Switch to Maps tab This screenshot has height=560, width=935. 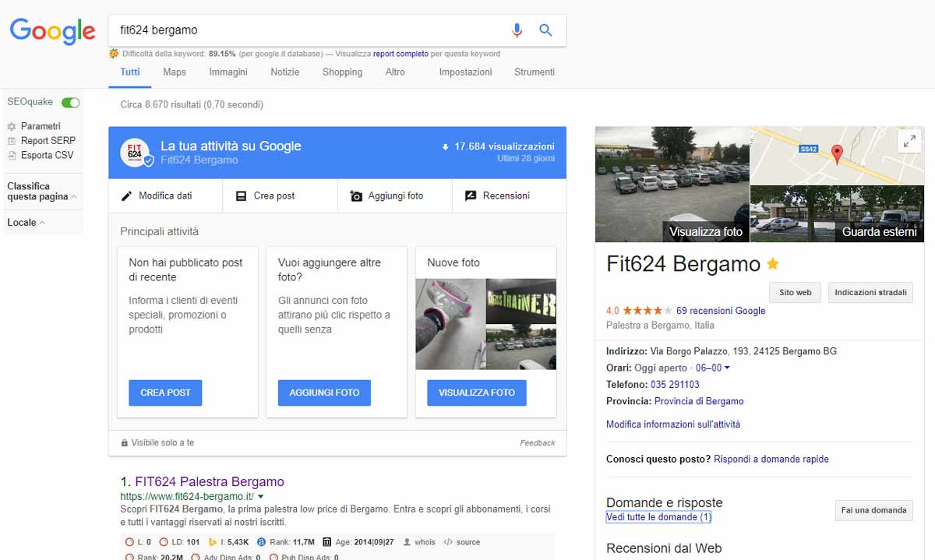point(175,72)
